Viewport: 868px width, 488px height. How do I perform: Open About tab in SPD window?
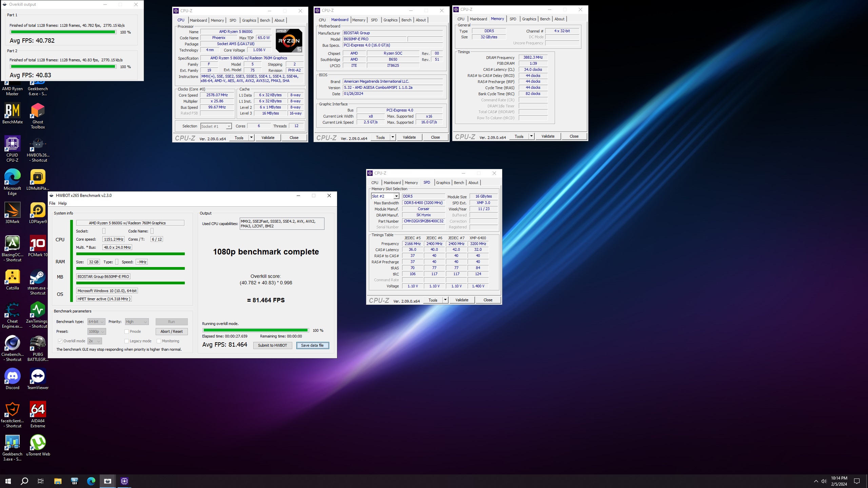[473, 183]
